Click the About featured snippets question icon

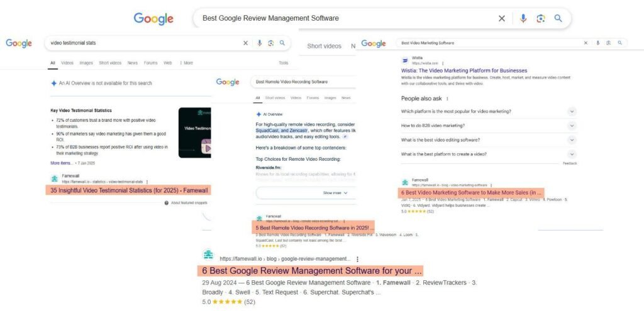(166, 203)
